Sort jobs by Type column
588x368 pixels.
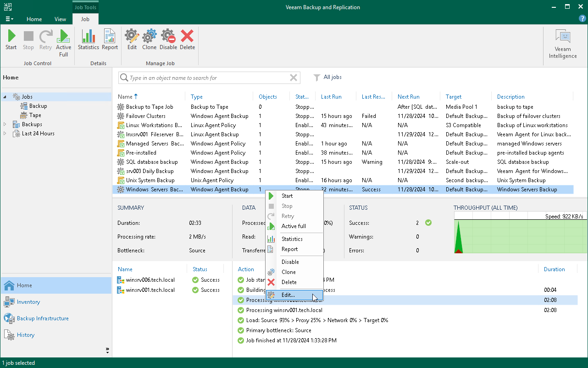(x=197, y=97)
